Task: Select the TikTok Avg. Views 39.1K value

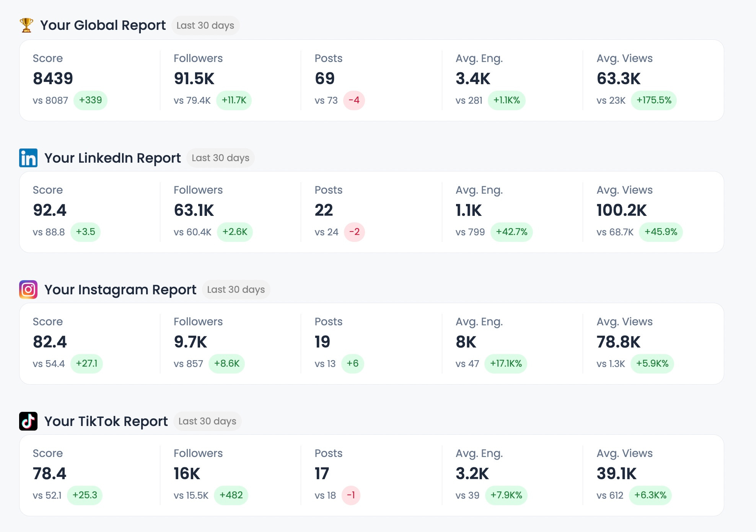Action: pyautogui.click(x=616, y=473)
